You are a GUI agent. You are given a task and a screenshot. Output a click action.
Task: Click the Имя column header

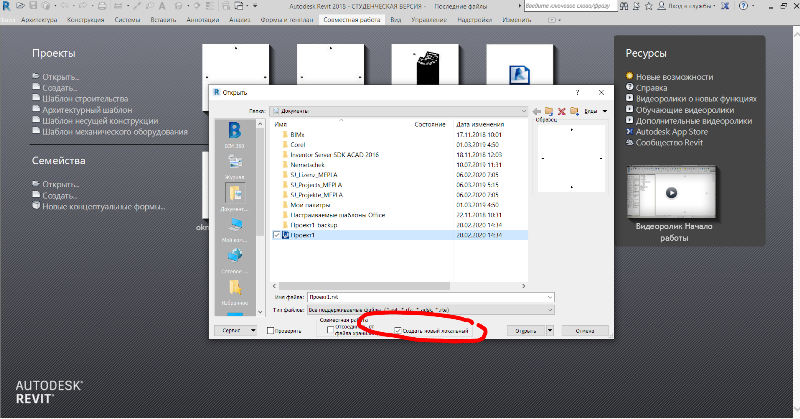tap(281, 124)
